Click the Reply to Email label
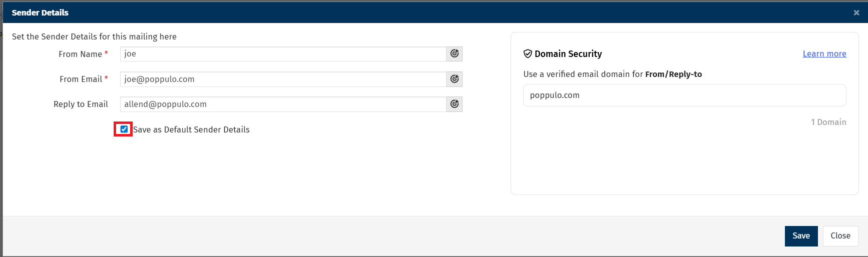 pos(81,104)
